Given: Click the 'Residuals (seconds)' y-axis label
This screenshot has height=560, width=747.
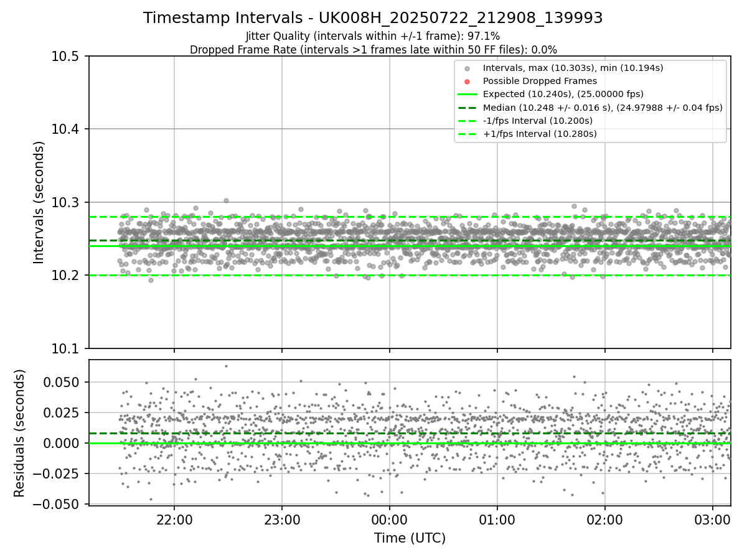Looking at the screenshot, I should 19,432.
